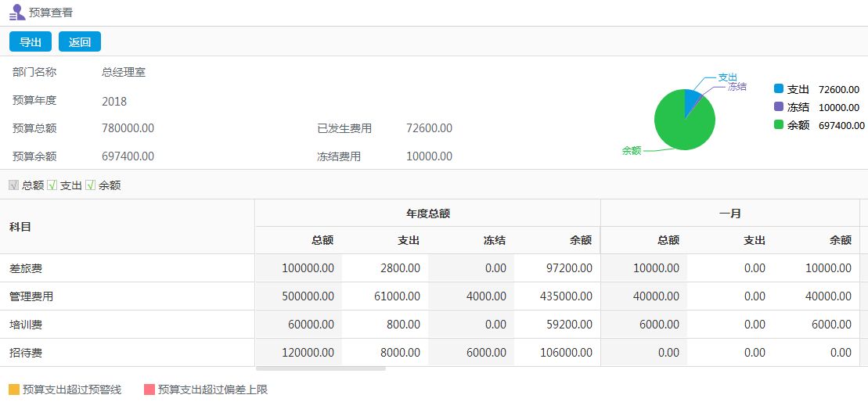Click the blue 支出 legend swatch

[779, 88]
